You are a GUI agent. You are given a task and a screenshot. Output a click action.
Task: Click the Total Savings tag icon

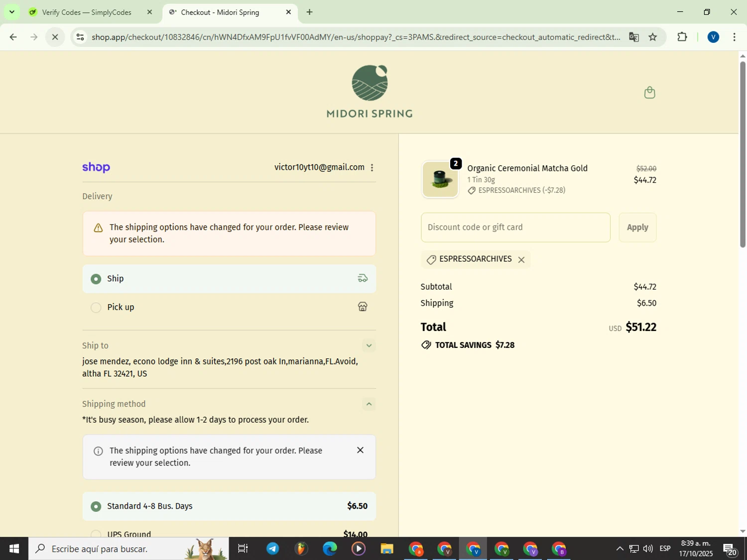tap(426, 345)
